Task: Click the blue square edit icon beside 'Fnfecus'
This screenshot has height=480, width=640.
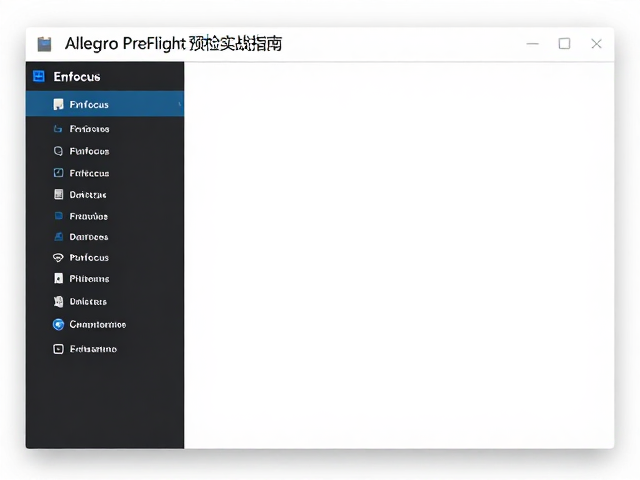Action: click(58, 173)
